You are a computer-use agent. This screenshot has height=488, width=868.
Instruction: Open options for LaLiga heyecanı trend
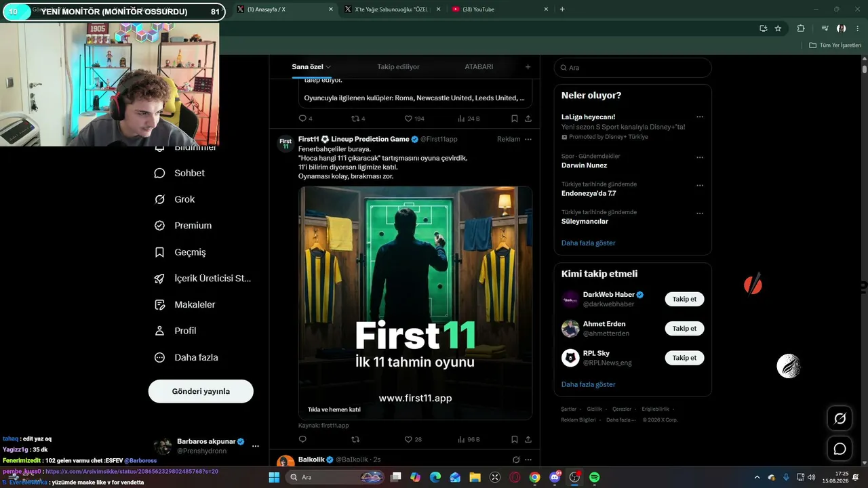click(700, 117)
